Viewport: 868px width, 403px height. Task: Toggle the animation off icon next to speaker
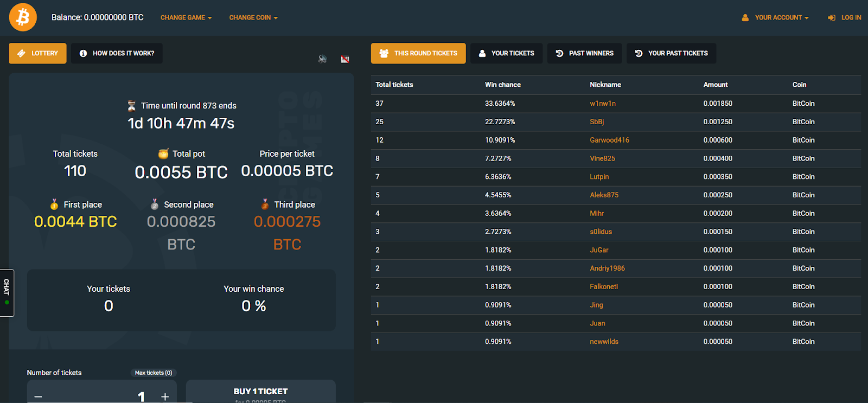pos(345,59)
